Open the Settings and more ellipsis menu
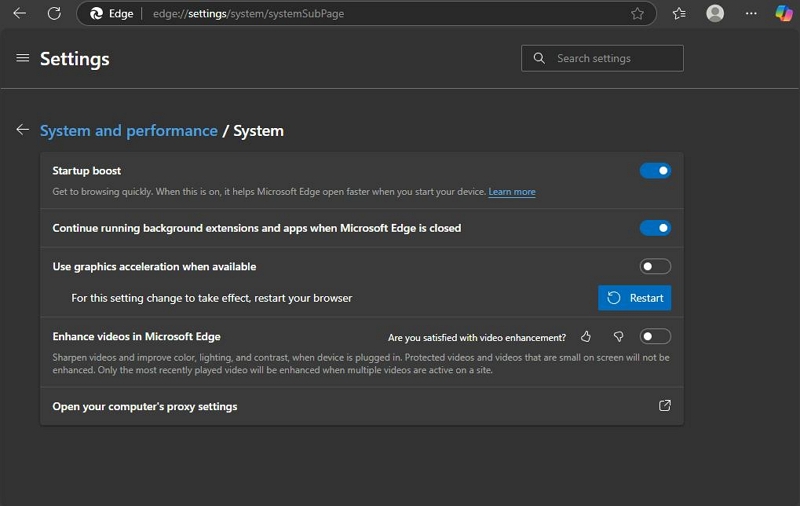The width and height of the screenshot is (800, 506). point(751,14)
